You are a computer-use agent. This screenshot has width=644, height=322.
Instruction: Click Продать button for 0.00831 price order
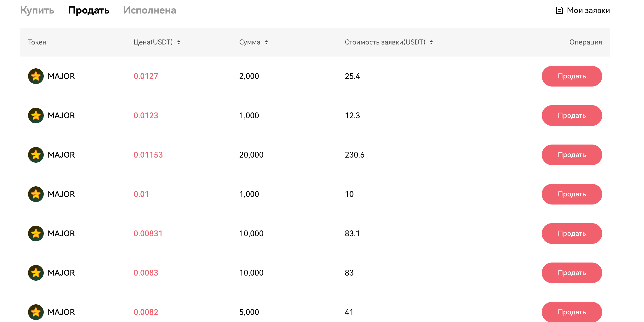click(572, 233)
